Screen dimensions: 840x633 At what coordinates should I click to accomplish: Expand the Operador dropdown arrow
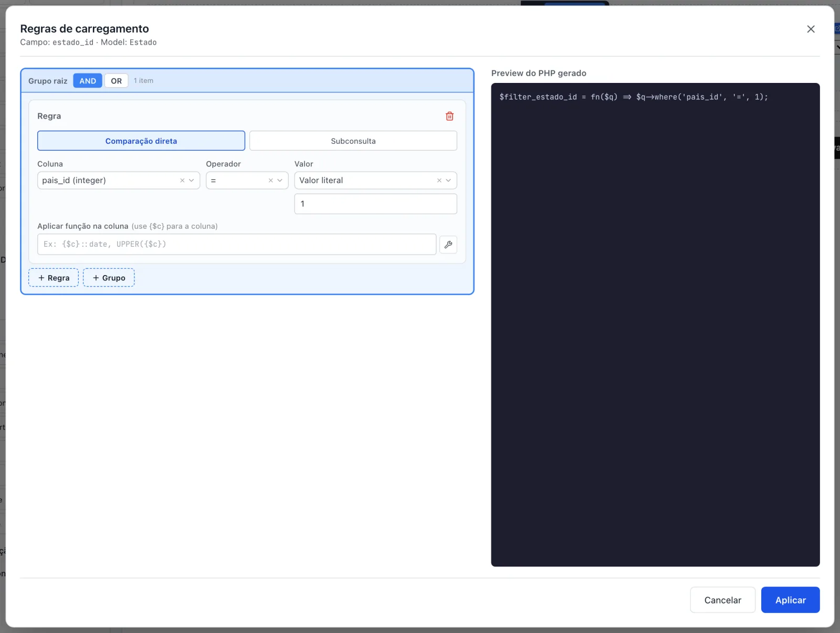click(x=280, y=181)
